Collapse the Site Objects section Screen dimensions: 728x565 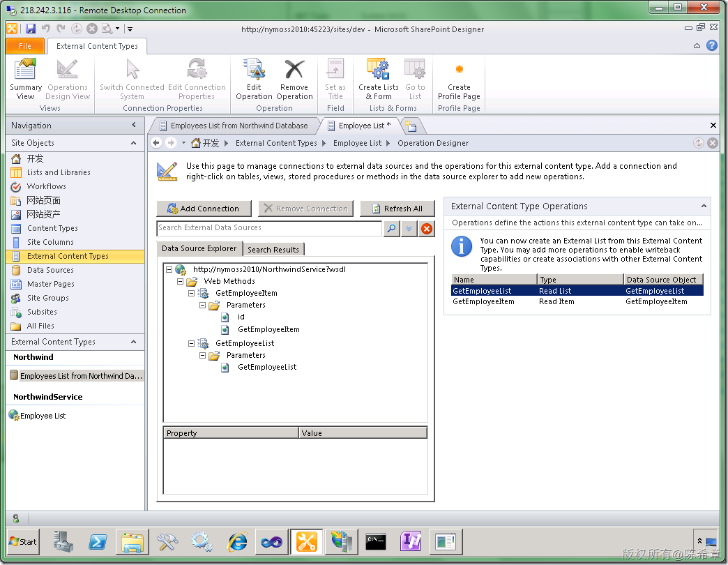tap(134, 143)
